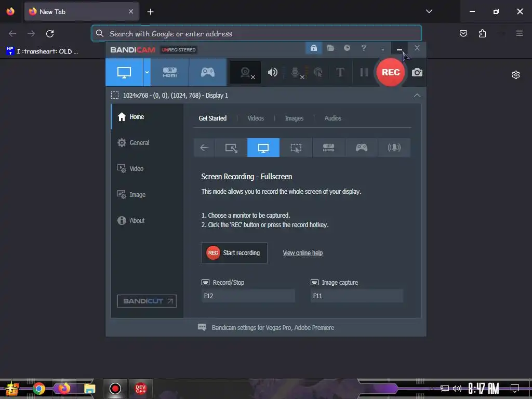532x399 pixels.
Task: Click the Firefox address bar
Action: click(x=257, y=33)
